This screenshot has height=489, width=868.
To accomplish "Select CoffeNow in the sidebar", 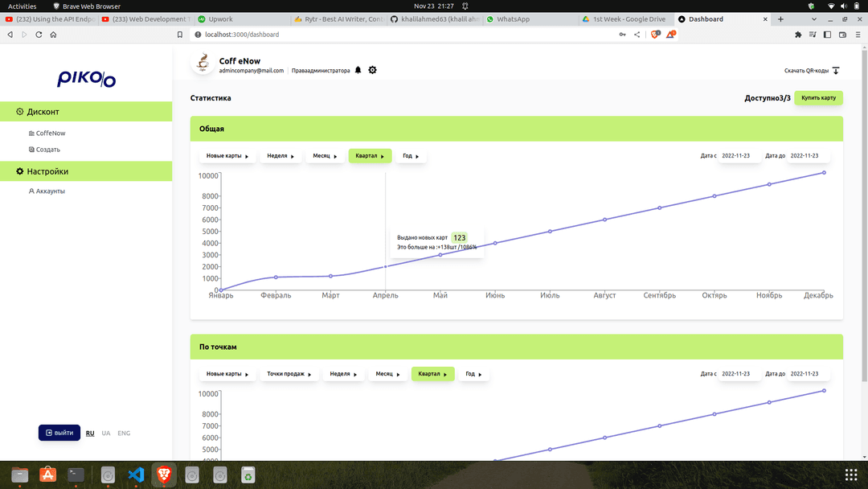I will tap(47, 133).
